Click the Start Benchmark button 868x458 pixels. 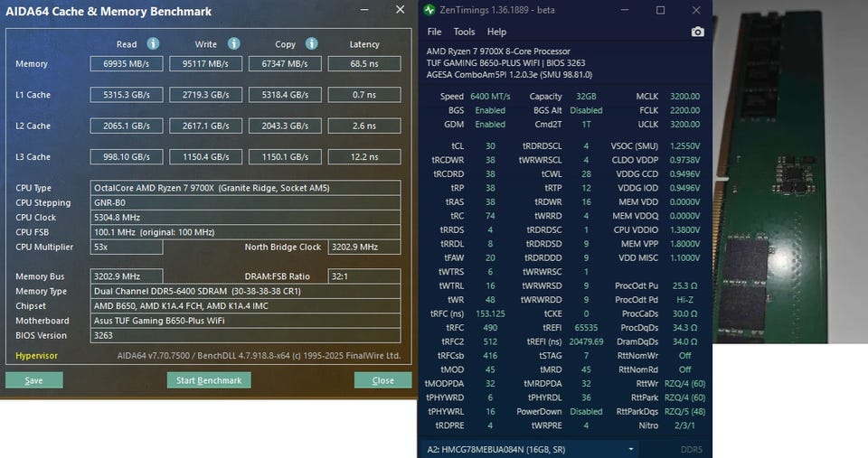tap(209, 380)
